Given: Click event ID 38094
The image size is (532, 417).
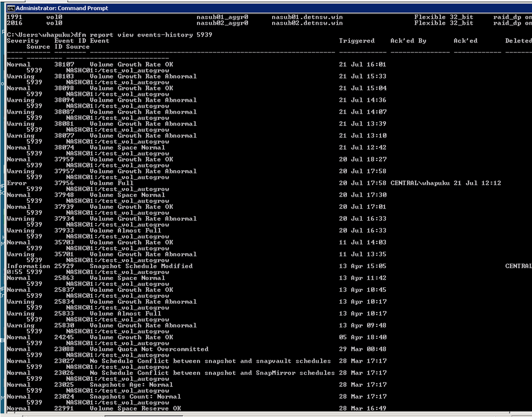Looking at the screenshot, I should [64, 100].
